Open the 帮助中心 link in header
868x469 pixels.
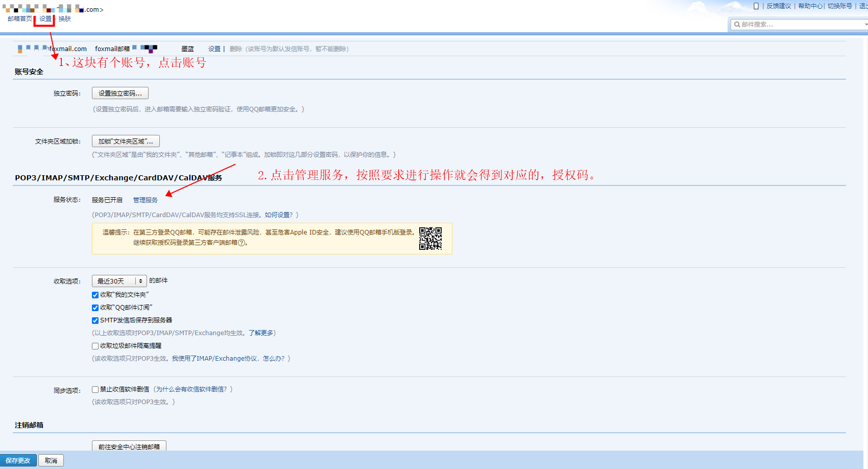coord(810,6)
